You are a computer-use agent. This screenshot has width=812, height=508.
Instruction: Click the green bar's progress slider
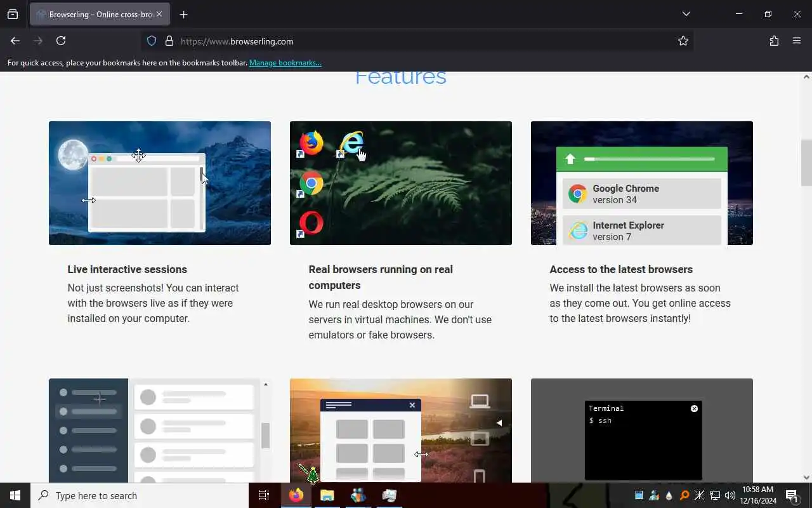point(650,159)
